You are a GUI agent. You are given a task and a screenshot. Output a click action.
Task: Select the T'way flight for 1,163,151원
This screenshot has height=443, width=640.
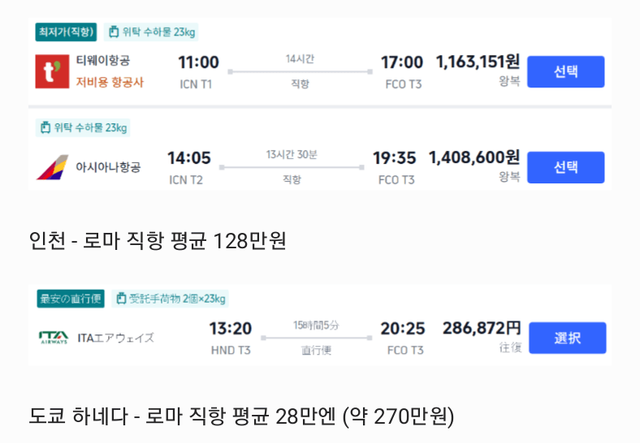(565, 71)
